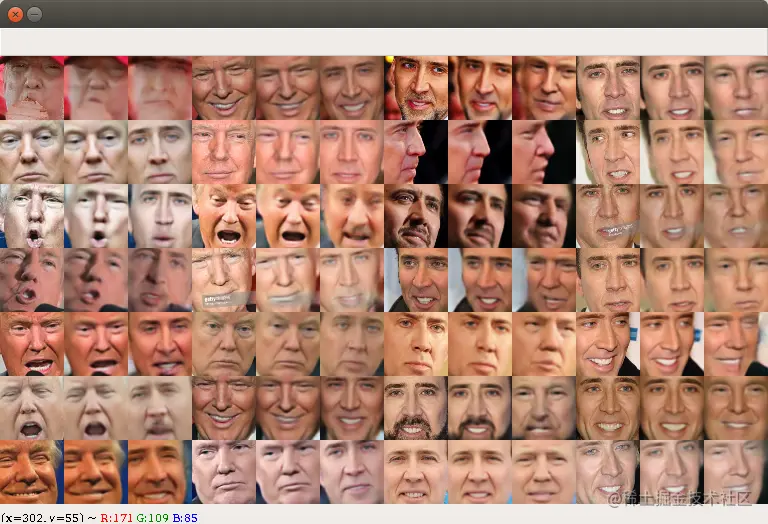Screen dimensions: 768x524
Task: Select the blue B:85 value
Action: coord(185,518)
